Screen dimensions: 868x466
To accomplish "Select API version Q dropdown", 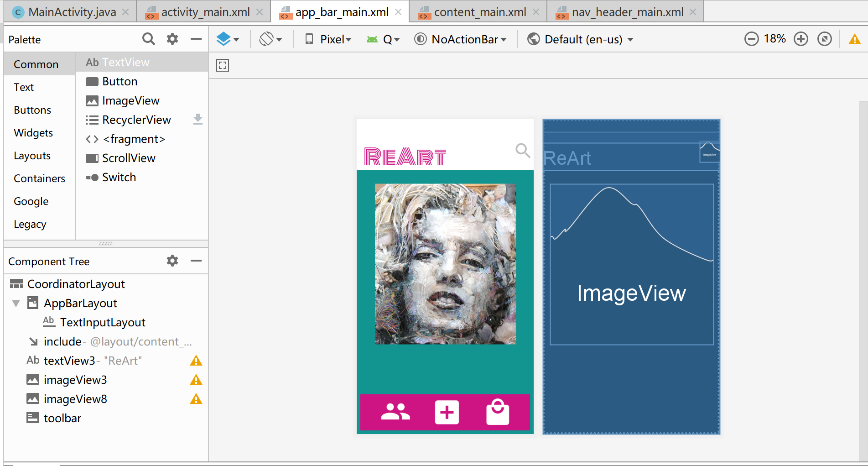I will point(383,39).
